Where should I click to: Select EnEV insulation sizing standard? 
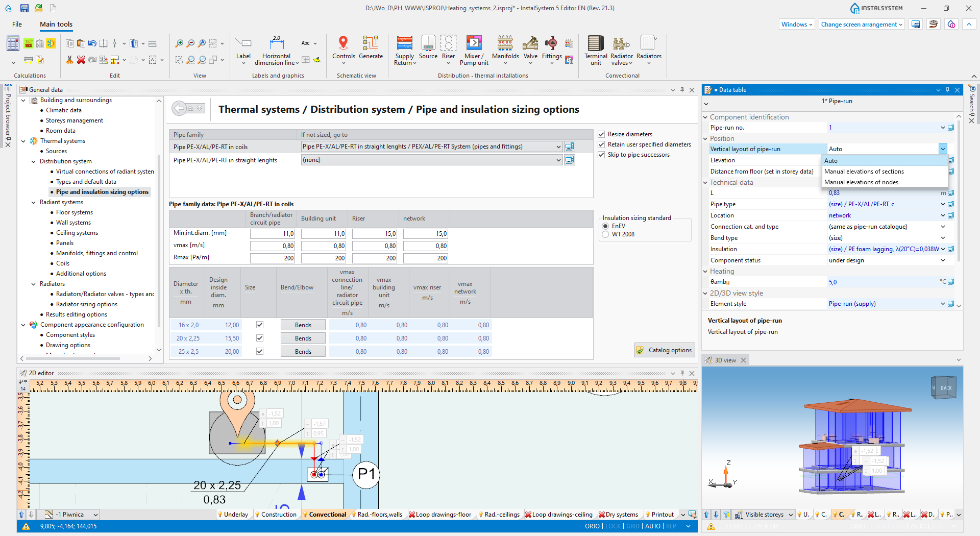(x=605, y=226)
